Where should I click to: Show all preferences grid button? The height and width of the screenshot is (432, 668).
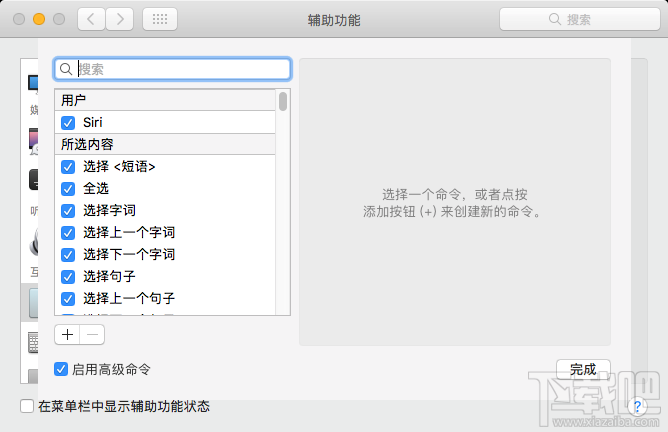[x=160, y=19]
